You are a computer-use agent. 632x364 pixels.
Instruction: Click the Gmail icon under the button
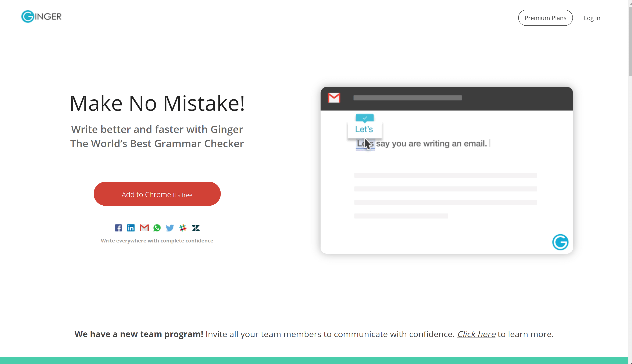144,228
